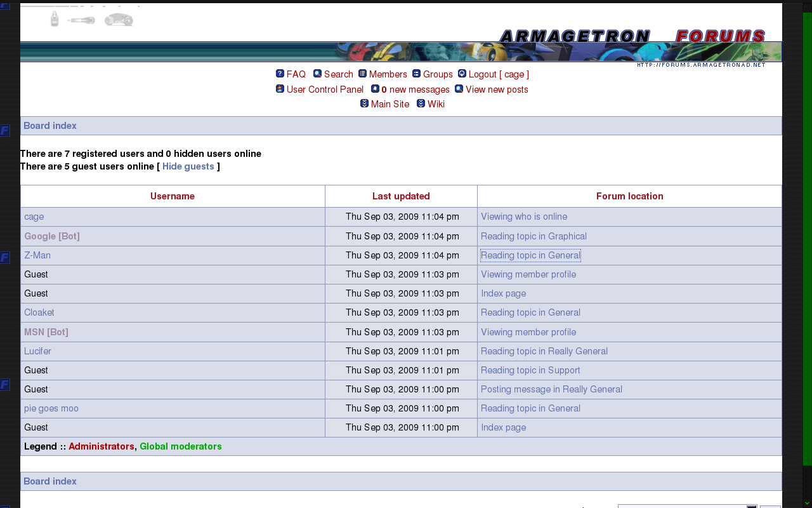The height and width of the screenshot is (508, 812).
Task: Click the Search magnifier icon
Action: [317, 74]
